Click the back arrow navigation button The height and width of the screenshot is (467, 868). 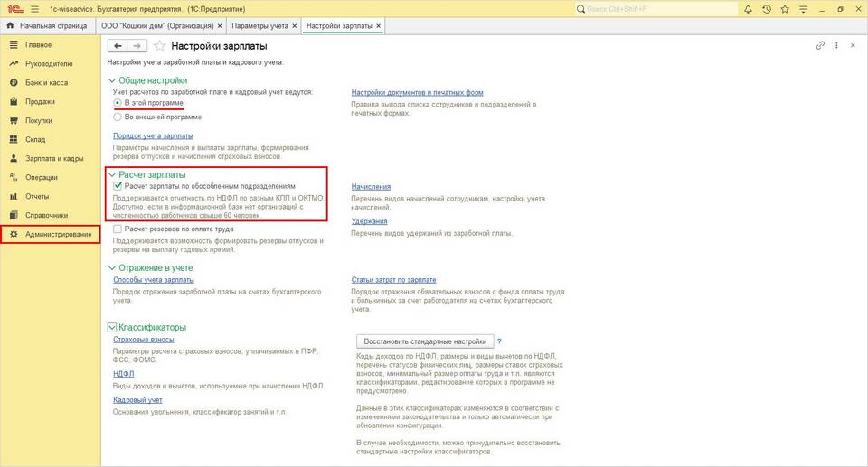[x=116, y=45]
